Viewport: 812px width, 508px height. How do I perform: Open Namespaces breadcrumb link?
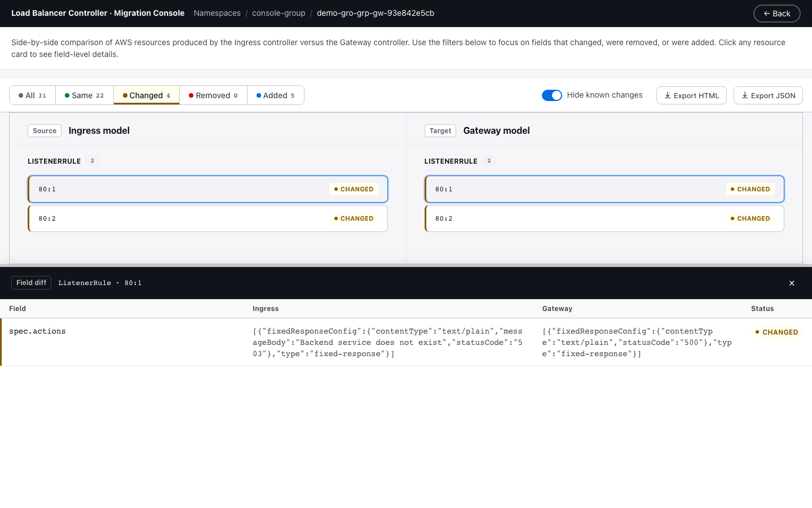[217, 13]
